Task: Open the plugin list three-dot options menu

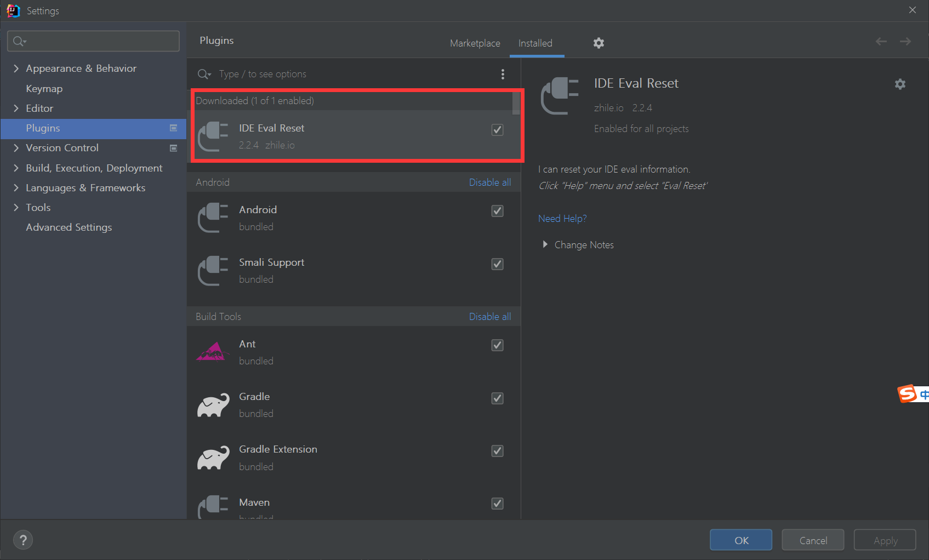Action: [503, 74]
